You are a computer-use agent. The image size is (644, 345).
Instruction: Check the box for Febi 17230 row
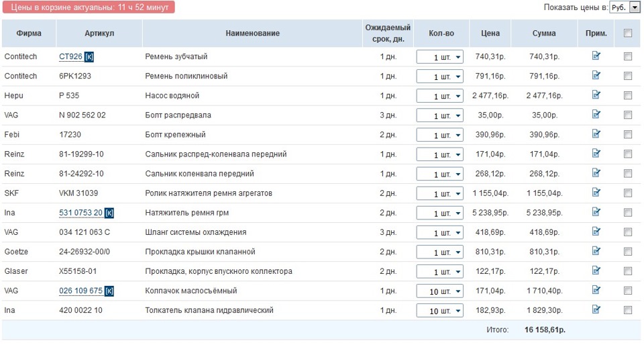click(x=628, y=135)
